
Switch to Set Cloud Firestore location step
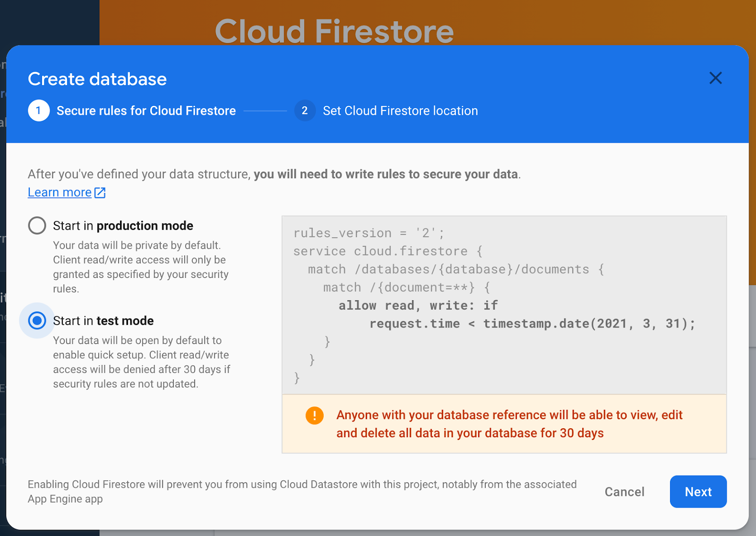coord(400,111)
